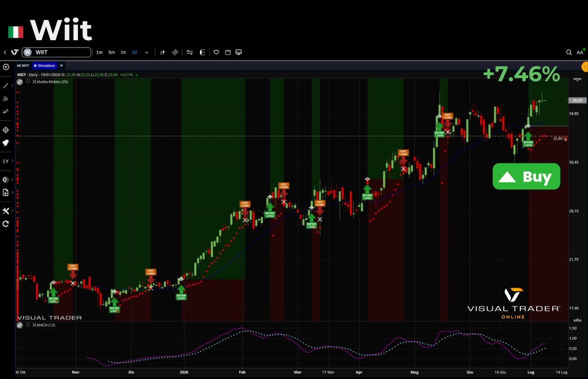Open the indicators settings icon
The width and height of the screenshot is (588, 379).
[190, 52]
